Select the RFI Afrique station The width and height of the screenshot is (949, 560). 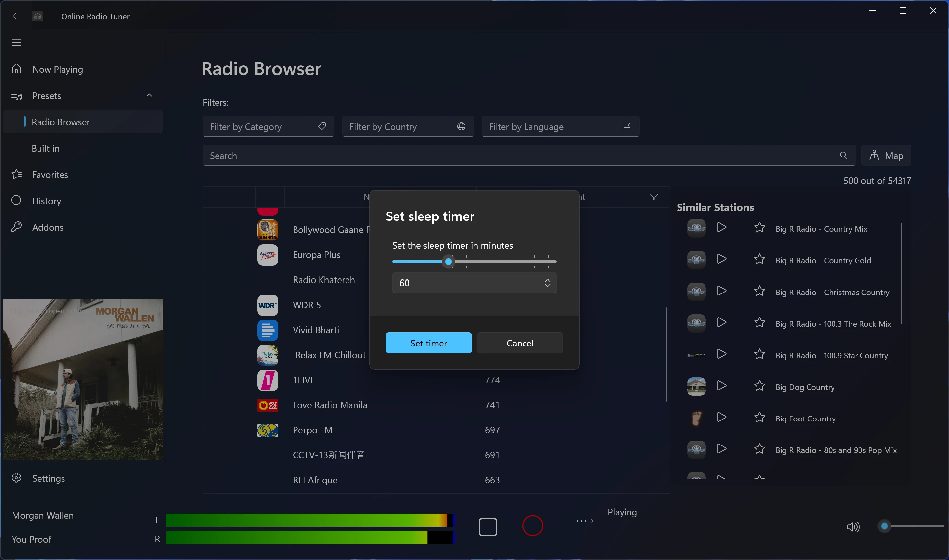[x=436, y=480]
